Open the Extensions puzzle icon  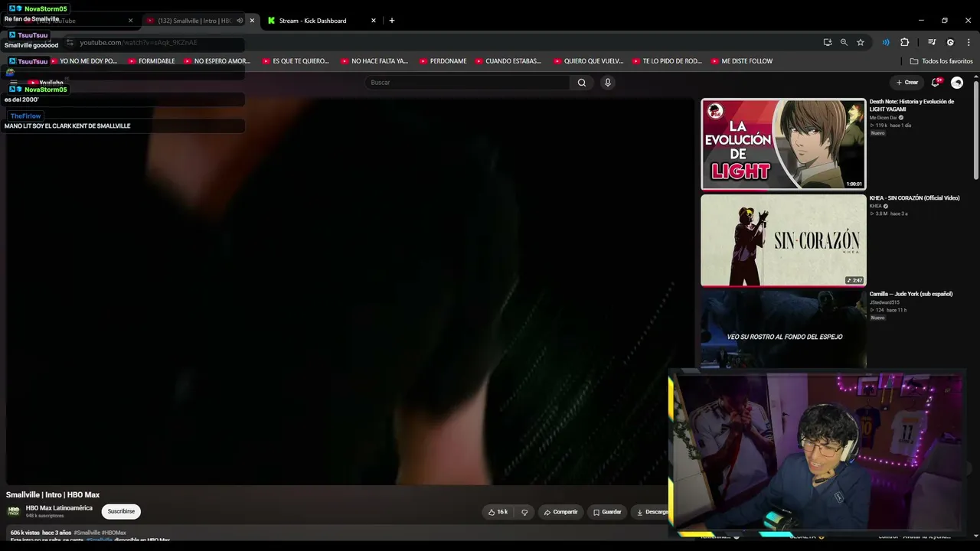tap(904, 42)
